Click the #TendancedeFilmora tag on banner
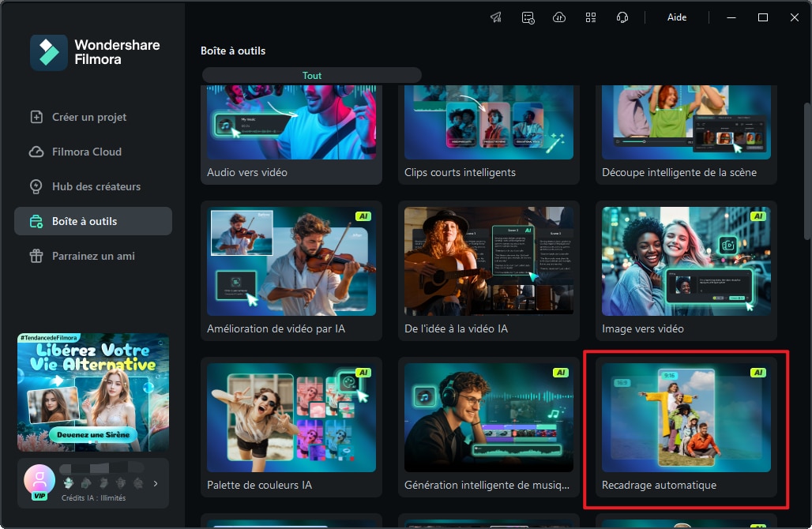812x529 pixels. click(48, 337)
